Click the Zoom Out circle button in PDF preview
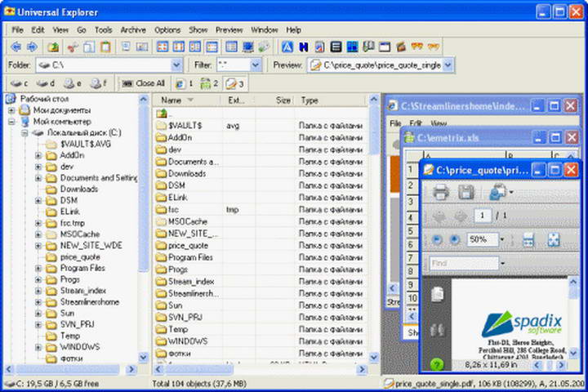The width and height of the screenshot is (588, 392). point(437,239)
